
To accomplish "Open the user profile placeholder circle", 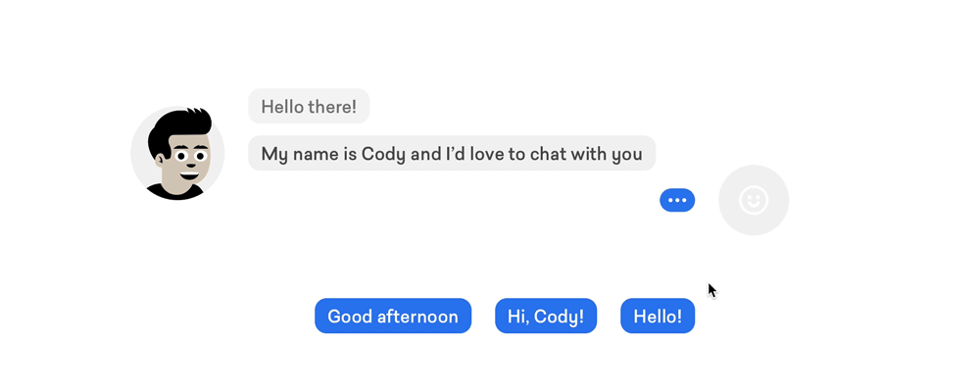I will [754, 200].
